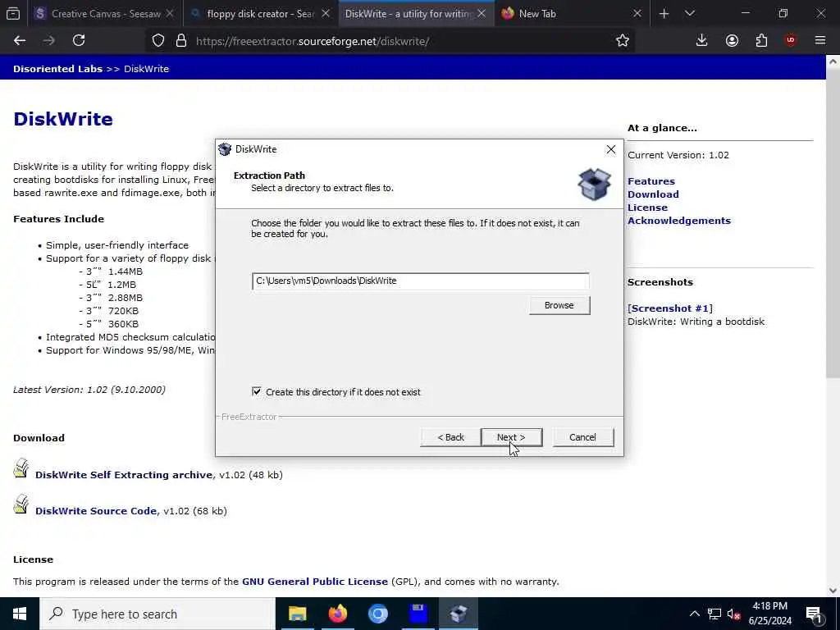Open the Firefox View button at tab bar start
Viewport: 840px width, 630px height.
click(13, 14)
